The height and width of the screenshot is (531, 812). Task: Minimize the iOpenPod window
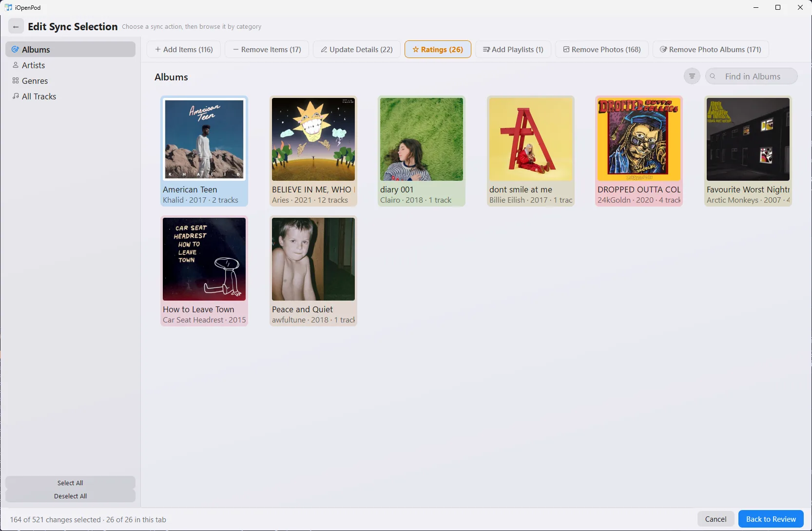756,7
